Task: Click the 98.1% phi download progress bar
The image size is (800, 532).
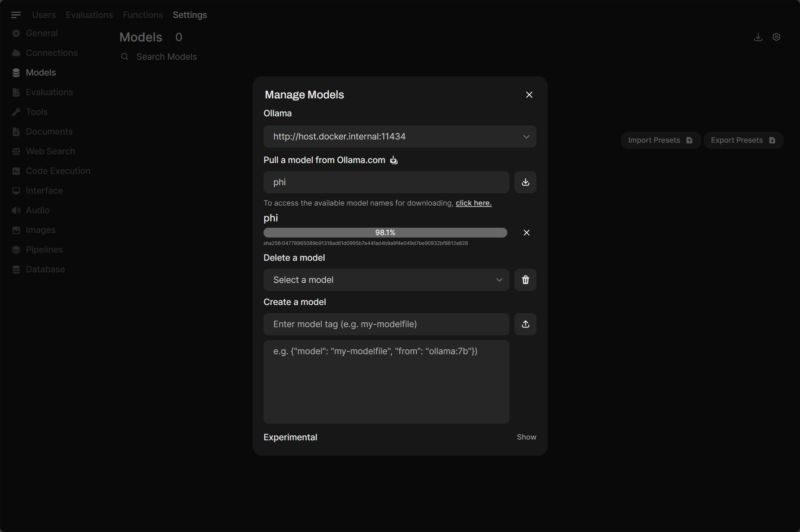Action: [385, 233]
